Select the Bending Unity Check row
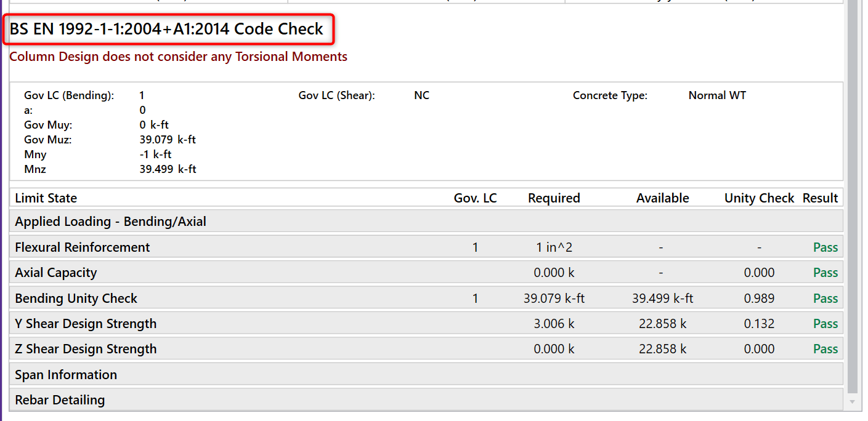The width and height of the screenshot is (868, 421). (76, 299)
